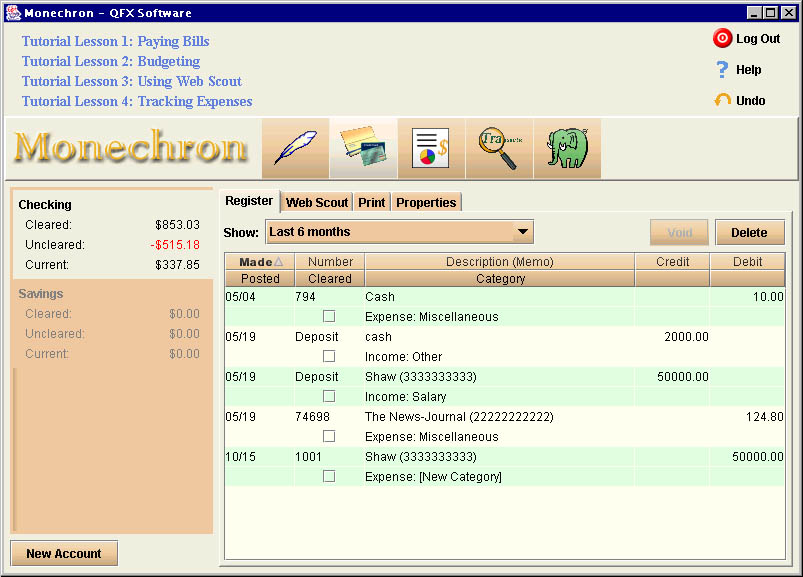Click the feather quill pen icon
The width and height of the screenshot is (803, 577).
(295, 148)
